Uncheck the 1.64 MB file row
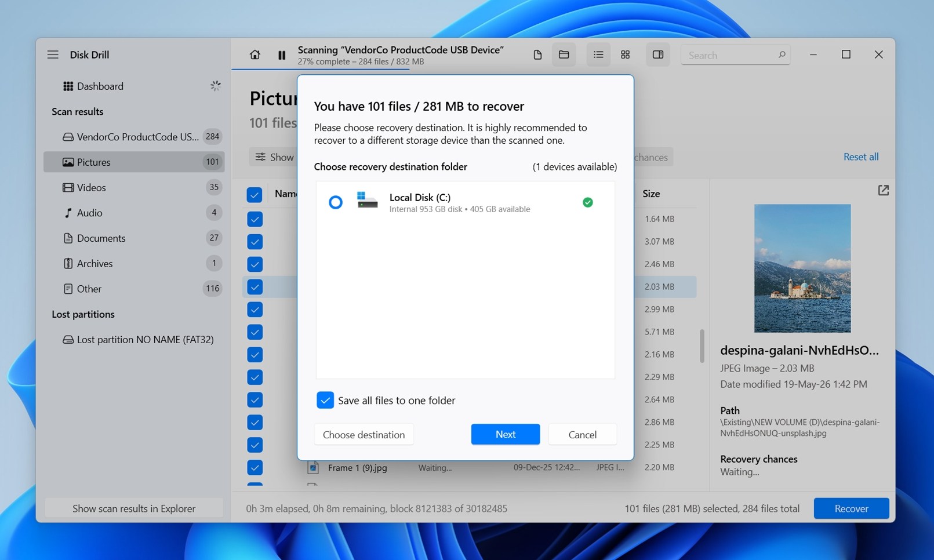The height and width of the screenshot is (560, 934). click(x=255, y=219)
